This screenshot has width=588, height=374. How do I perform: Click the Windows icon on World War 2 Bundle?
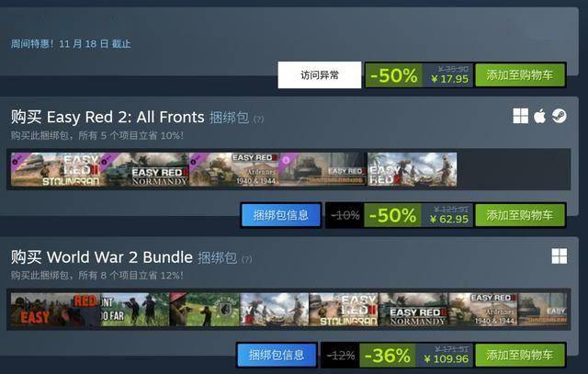click(x=560, y=256)
